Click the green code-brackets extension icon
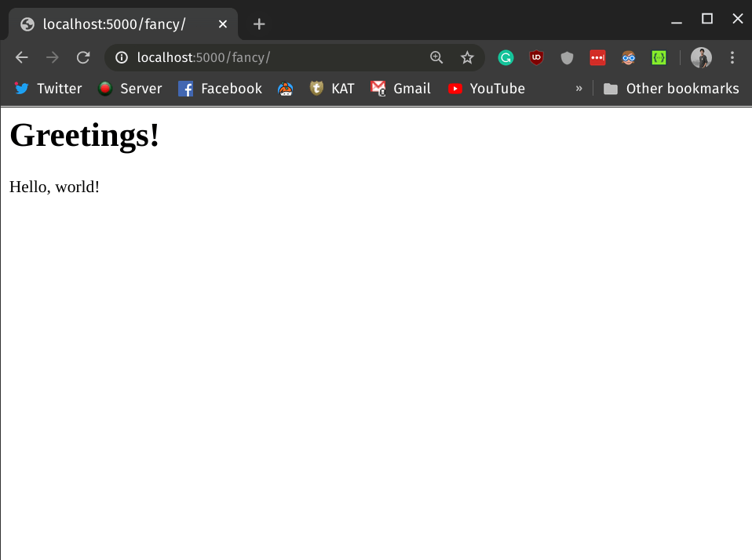Screen dimensions: 752x560 pyautogui.click(x=659, y=57)
